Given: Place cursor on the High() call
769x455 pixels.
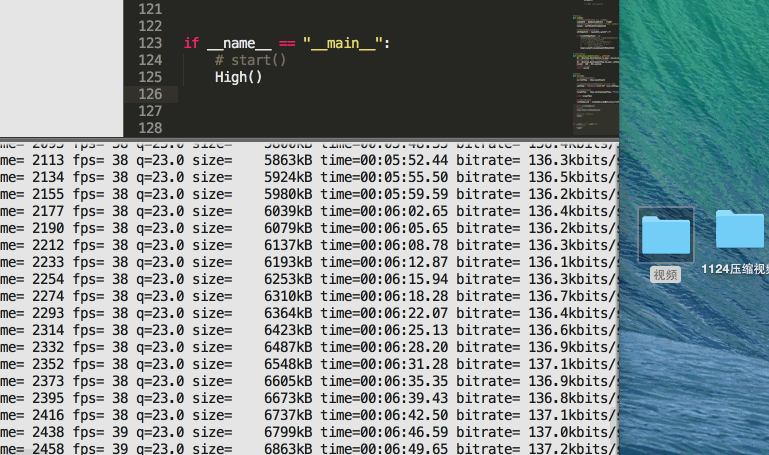Looking at the screenshot, I should coord(238,77).
